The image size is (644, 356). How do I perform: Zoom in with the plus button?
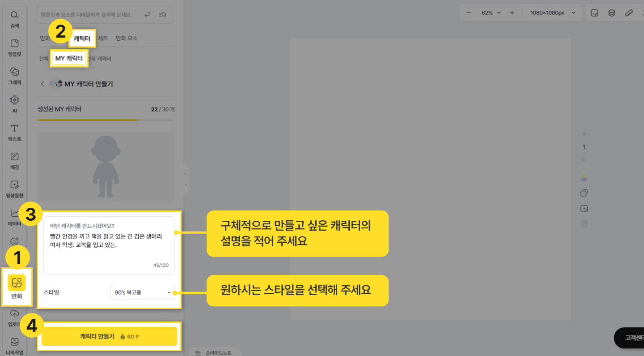[x=512, y=13]
